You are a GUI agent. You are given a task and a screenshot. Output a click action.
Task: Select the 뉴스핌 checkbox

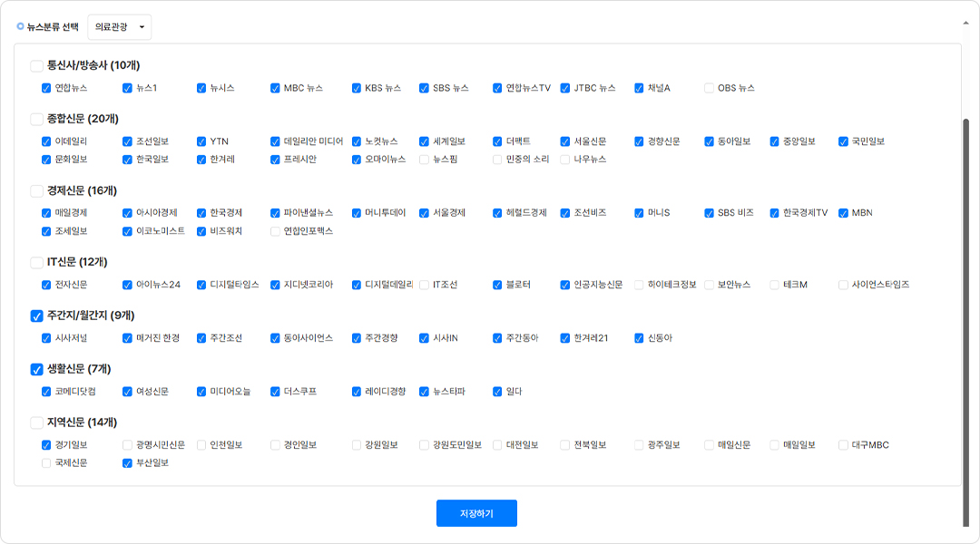click(x=424, y=160)
